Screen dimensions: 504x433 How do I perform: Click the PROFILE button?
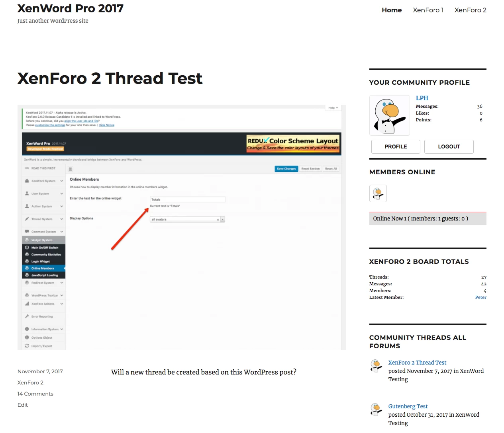pos(396,146)
